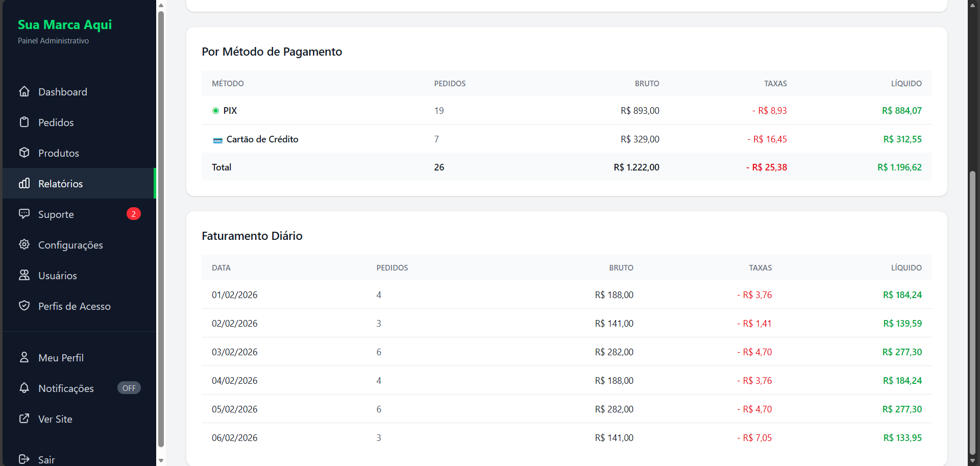Click the Pedidos clipboard icon
Viewport: 980px width, 466px height.
[x=24, y=122]
